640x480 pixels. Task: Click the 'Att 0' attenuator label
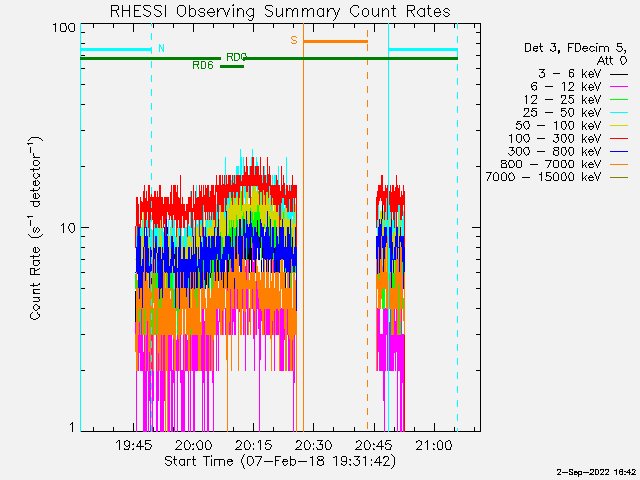pyautogui.click(x=612, y=61)
